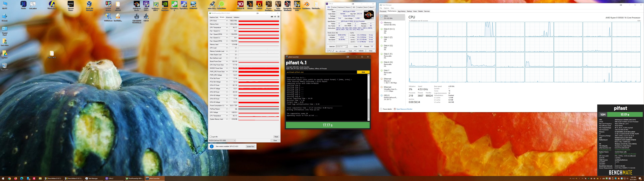Click the Windows Start button
The image size is (644, 181).
3,178
